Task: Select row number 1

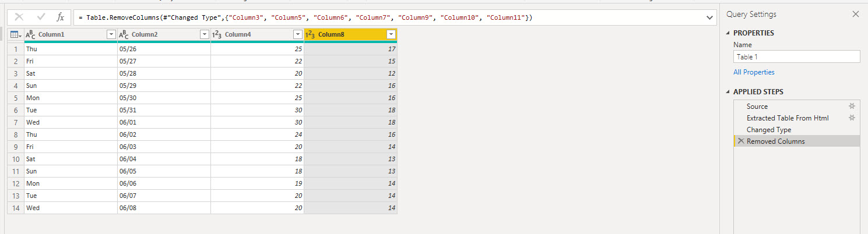Action: (x=16, y=49)
